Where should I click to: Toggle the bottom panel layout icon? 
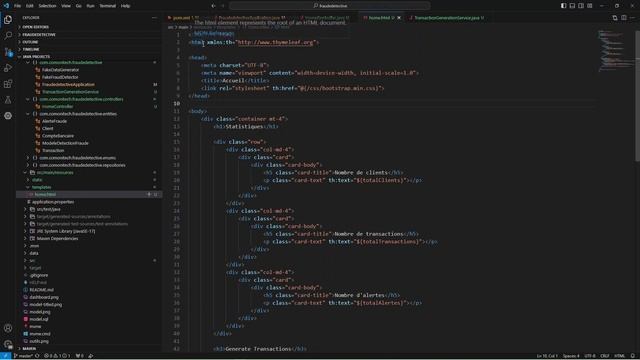click(x=572, y=6)
